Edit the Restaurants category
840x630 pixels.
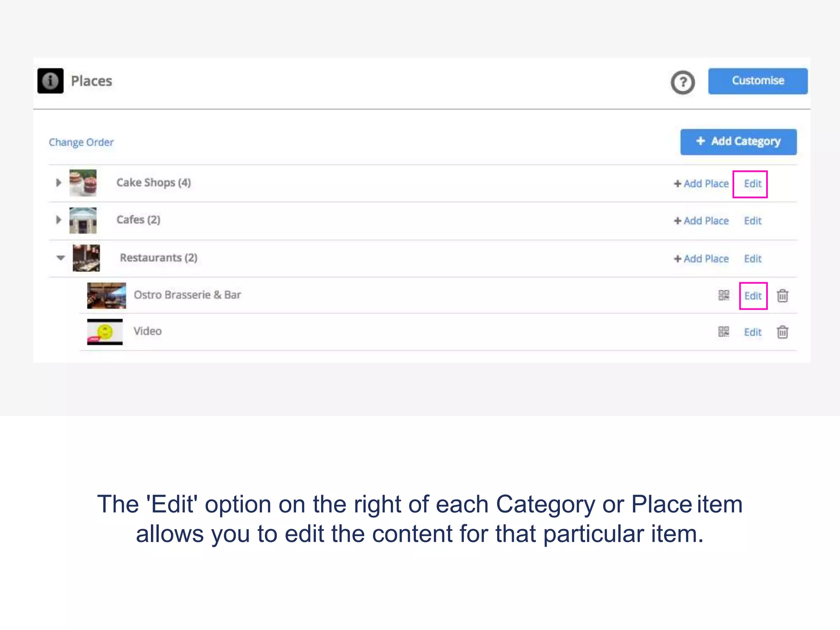753,259
